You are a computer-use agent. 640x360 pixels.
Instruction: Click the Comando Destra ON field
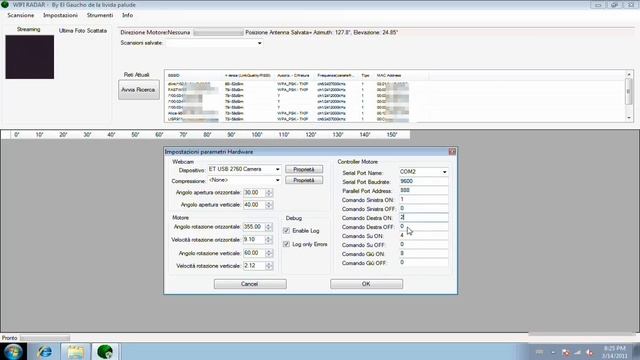[423, 218]
